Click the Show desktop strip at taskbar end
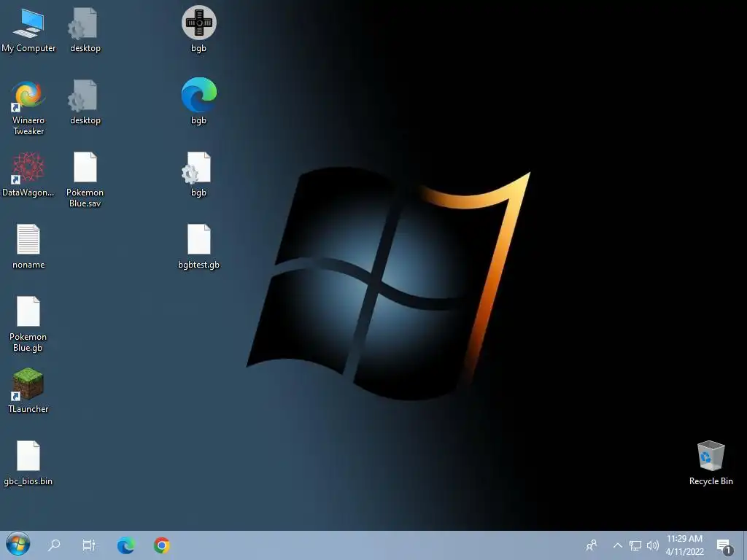This screenshot has height=560, width=747. 745,545
